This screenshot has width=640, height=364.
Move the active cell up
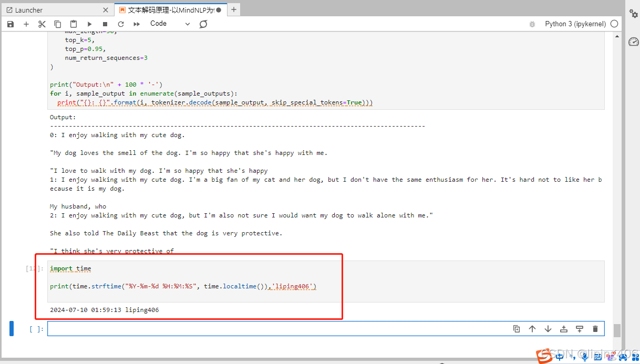(532, 329)
